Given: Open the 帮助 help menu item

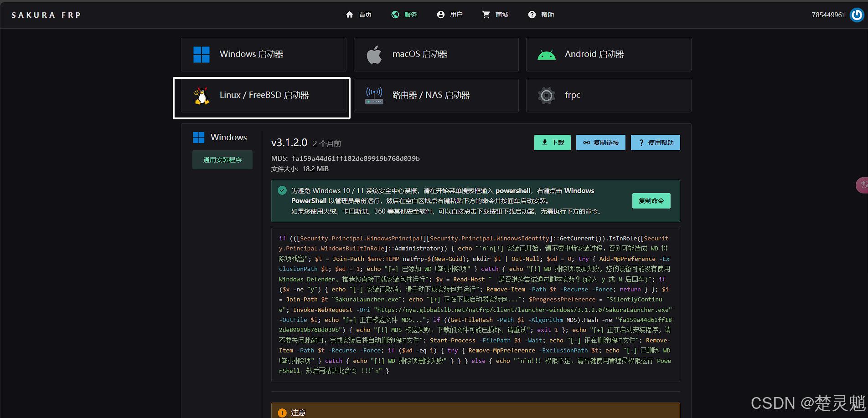Looking at the screenshot, I should point(541,15).
